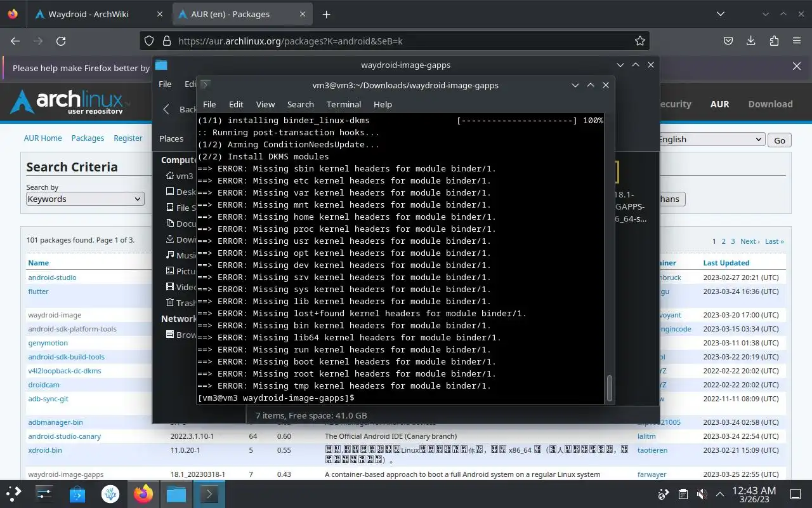Click the blue folder icon in file manager titlebar
Viewport: 812px width, 508px height.
tap(161, 65)
